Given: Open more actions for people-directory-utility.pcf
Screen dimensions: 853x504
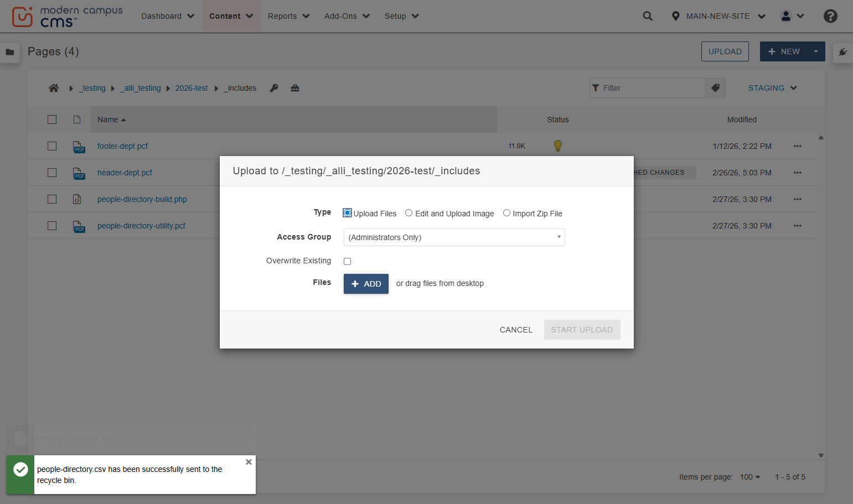Looking at the screenshot, I should [798, 226].
